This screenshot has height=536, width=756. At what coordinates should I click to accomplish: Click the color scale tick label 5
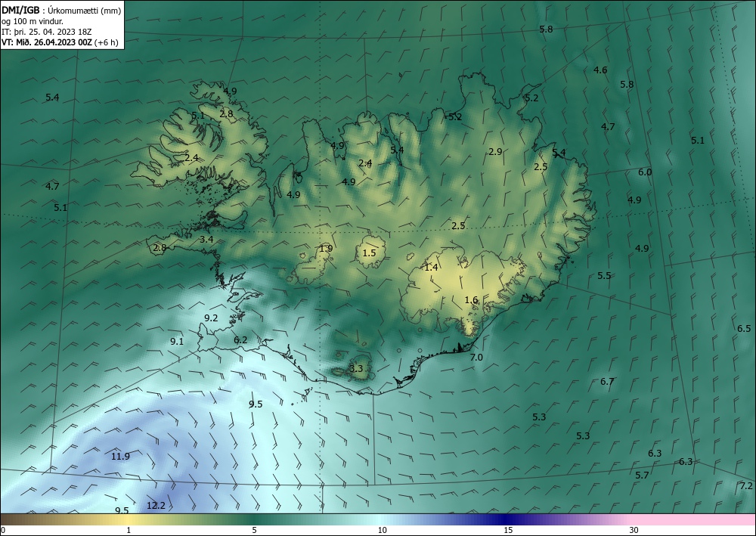click(x=254, y=531)
